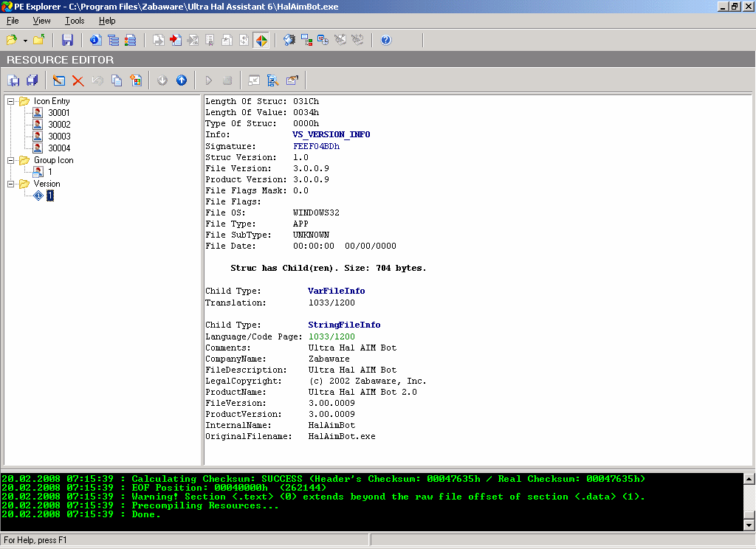Viewport: 756px width, 549px height.
Task: Click the greyed Undo arrow icon
Action: coord(97,80)
